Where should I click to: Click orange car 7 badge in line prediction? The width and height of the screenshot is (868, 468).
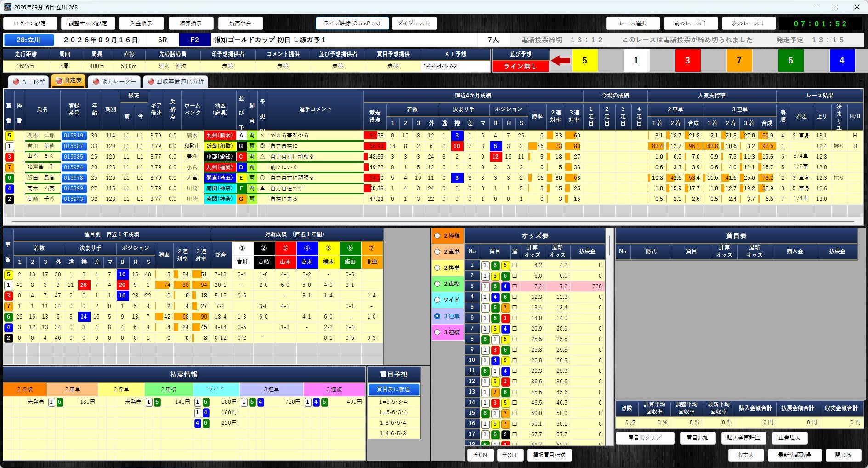coord(739,60)
